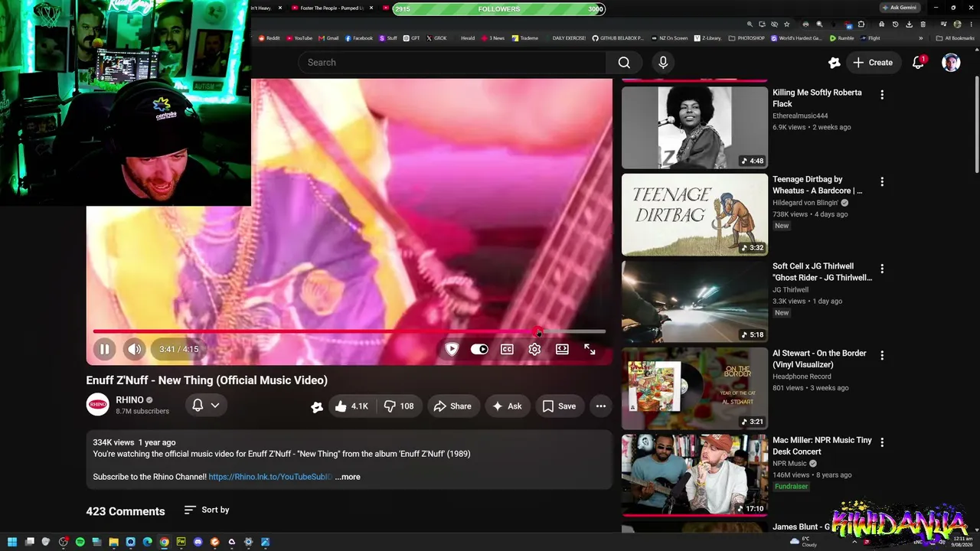Image resolution: width=980 pixels, height=551 pixels.
Task: Click the Ask Gemini button
Action: click(899, 8)
